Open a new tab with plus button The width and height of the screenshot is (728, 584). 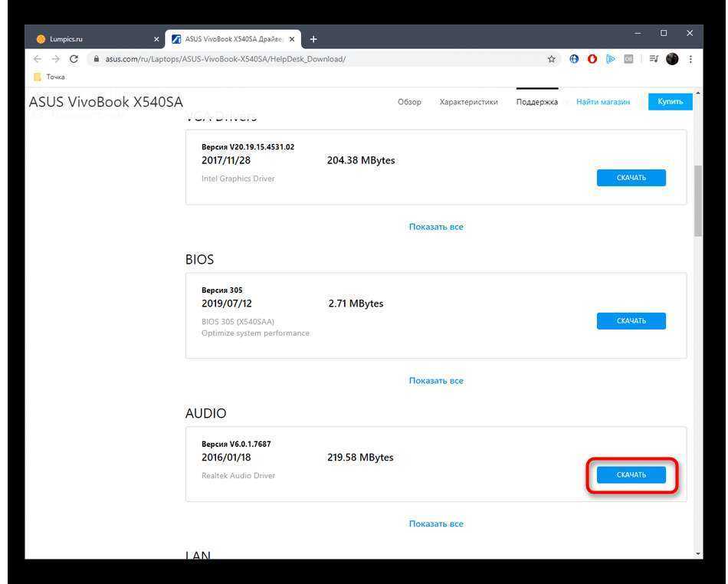[x=313, y=39]
